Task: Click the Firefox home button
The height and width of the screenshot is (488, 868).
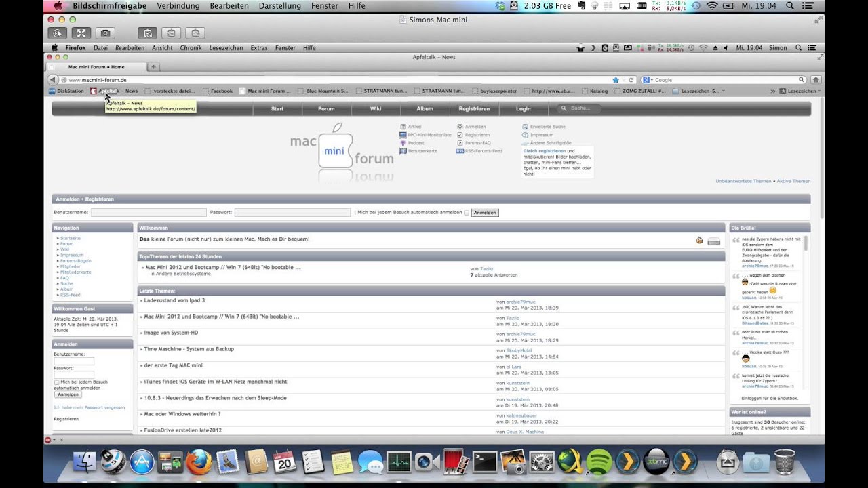Action: click(x=816, y=80)
